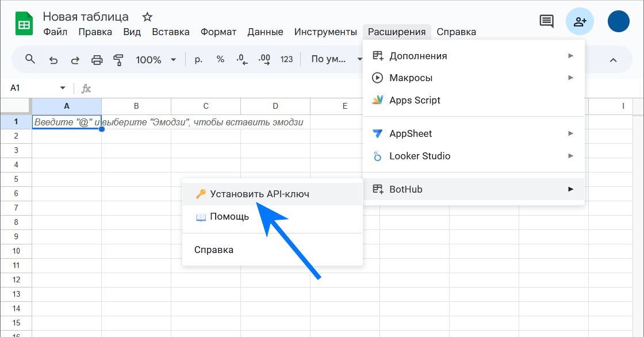Open sharing via the add person icon
The image size is (644, 337).
click(x=580, y=21)
